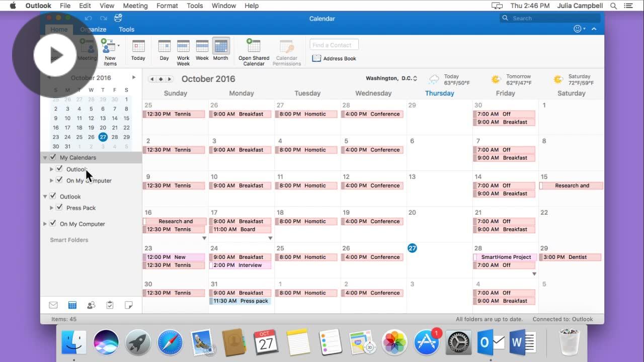
Task: Open Word from the Dock
Action: click(x=523, y=343)
